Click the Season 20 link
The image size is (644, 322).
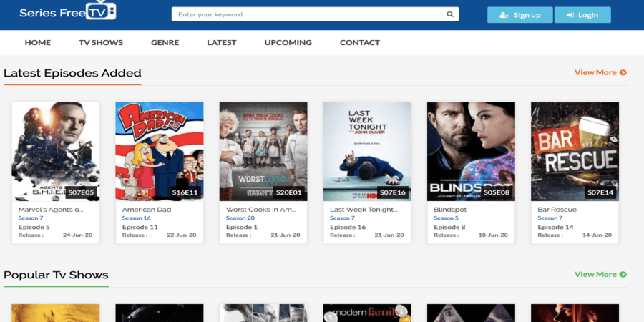(x=240, y=218)
